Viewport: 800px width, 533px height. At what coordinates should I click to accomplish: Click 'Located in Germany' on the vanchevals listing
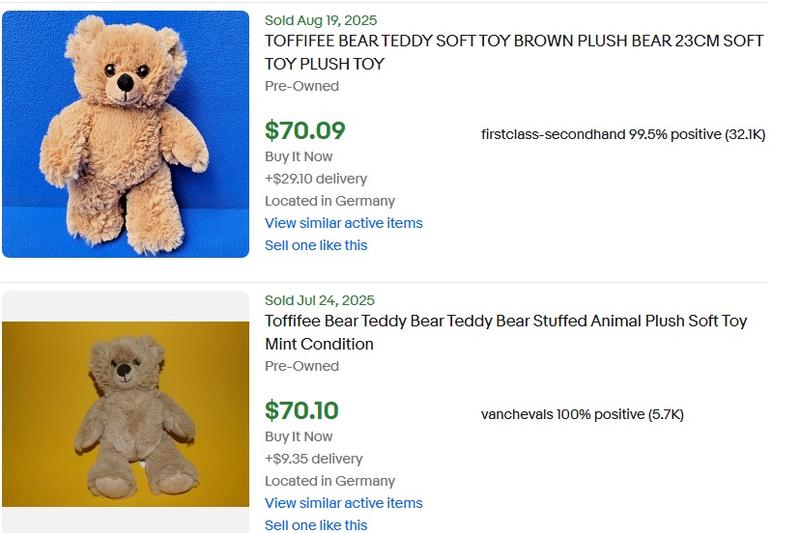coord(329,481)
